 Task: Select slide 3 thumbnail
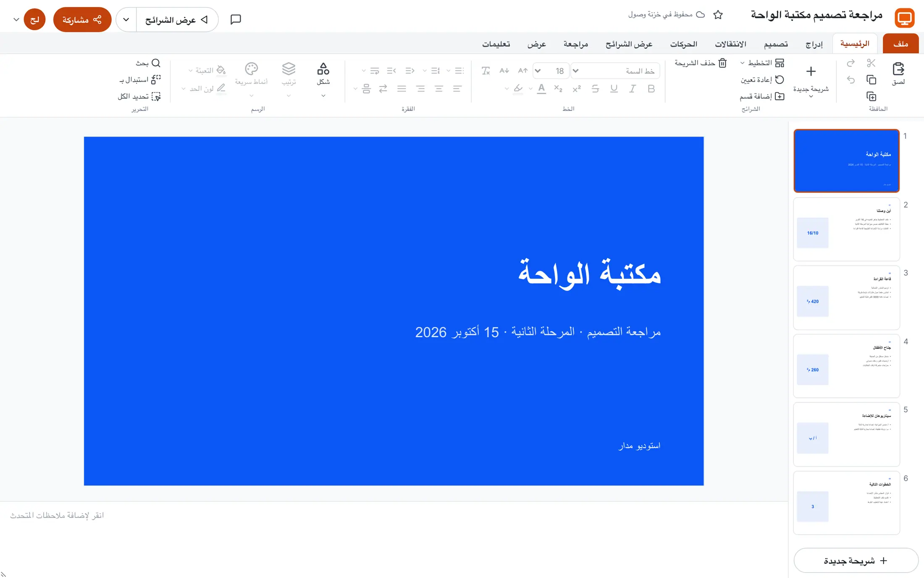tap(846, 298)
